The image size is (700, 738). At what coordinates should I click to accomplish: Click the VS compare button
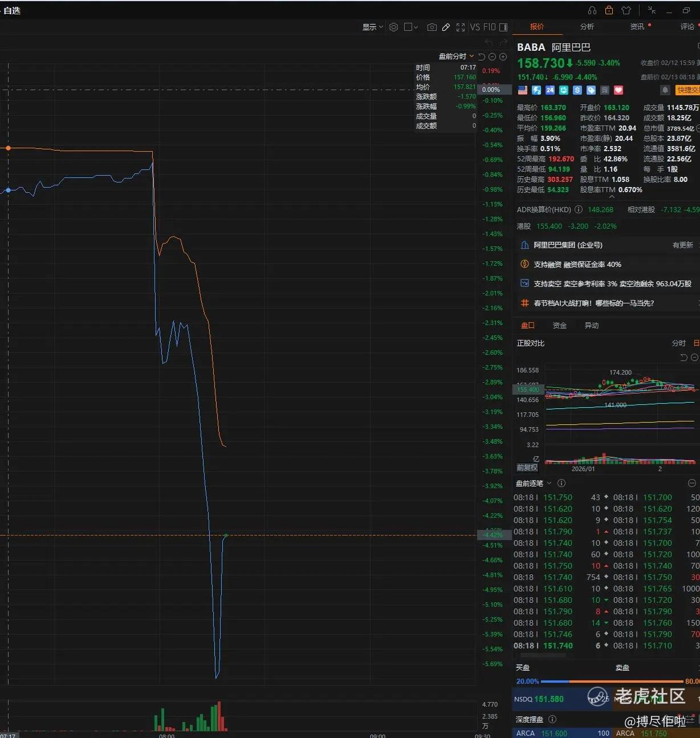tap(475, 27)
